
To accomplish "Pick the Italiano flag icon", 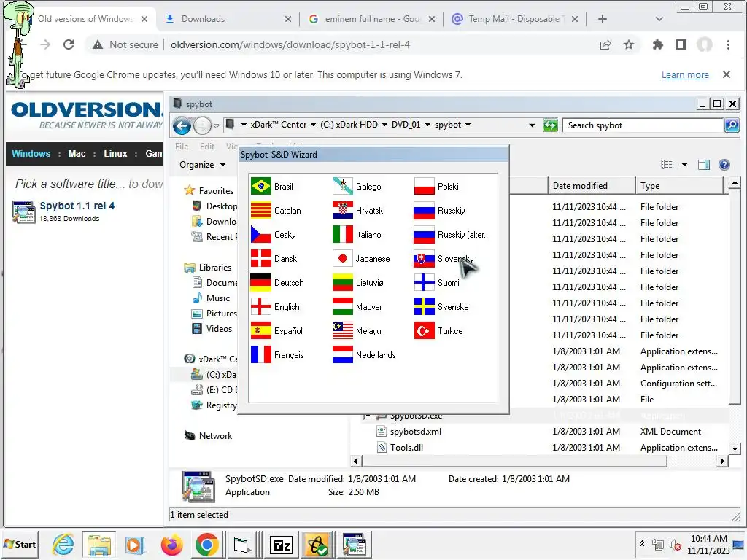I will point(343,234).
